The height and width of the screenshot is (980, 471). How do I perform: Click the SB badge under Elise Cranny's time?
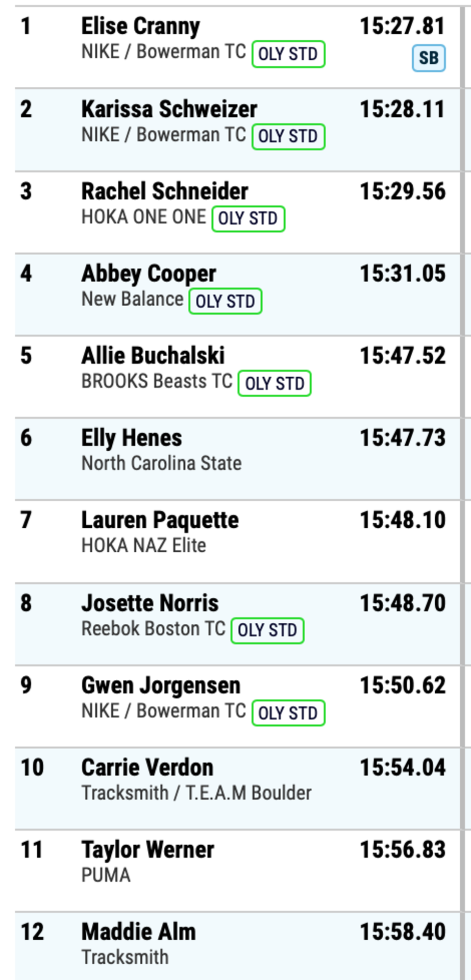(x=429, y=58)
